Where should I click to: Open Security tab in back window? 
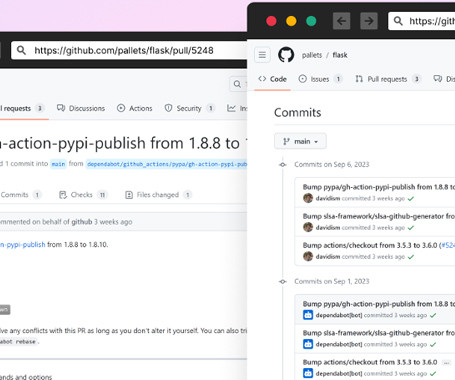[x=189, y=108]
